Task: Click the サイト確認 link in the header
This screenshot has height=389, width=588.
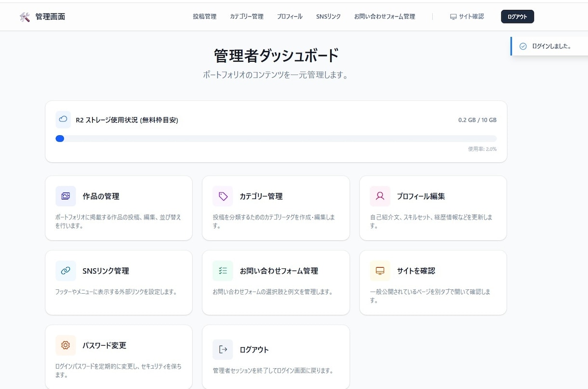Action: coord(467,17)
